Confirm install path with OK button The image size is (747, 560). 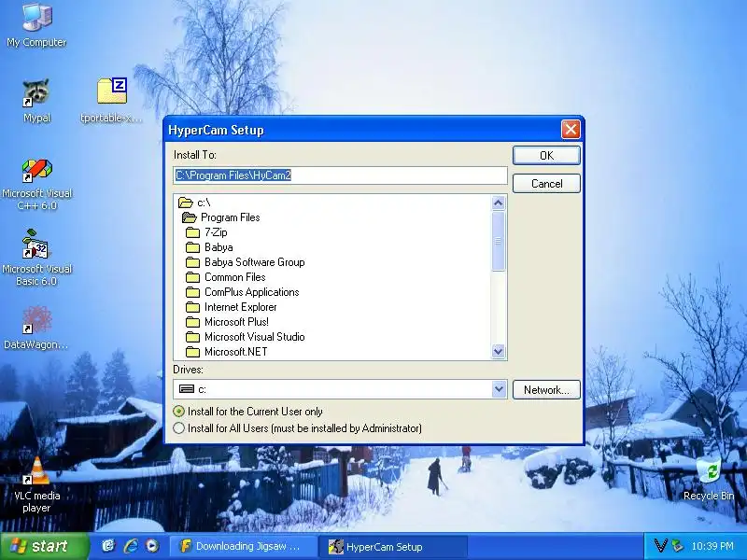tap(546, 156)
